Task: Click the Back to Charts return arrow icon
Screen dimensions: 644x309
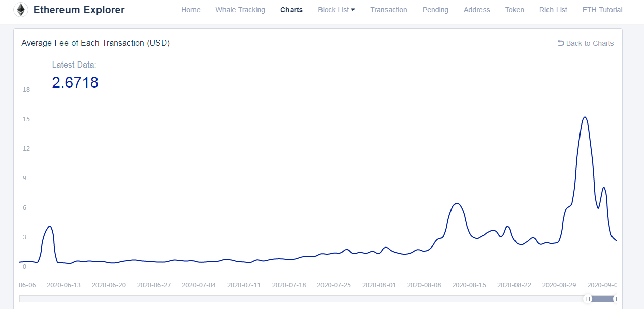Action: 561,43
